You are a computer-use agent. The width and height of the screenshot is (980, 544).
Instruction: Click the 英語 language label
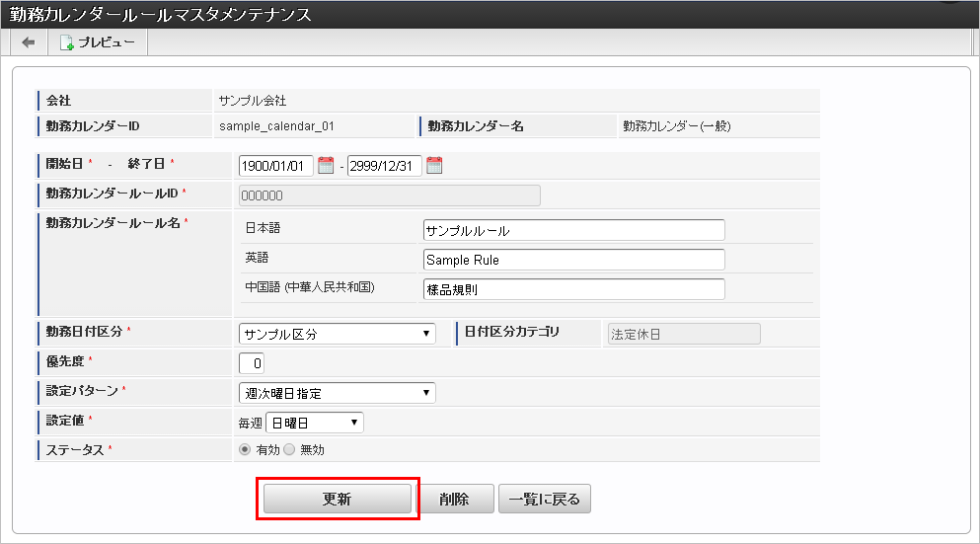pyautogui.click(x=257, y=258)
